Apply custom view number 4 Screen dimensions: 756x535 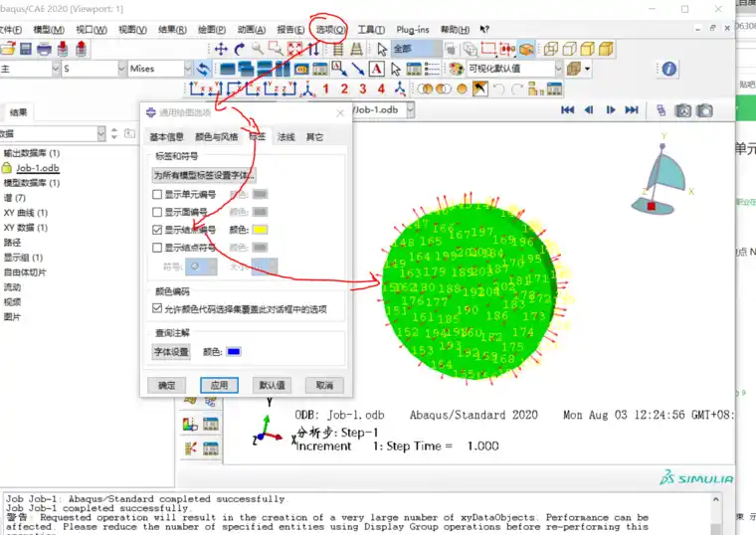pos(381,89)
